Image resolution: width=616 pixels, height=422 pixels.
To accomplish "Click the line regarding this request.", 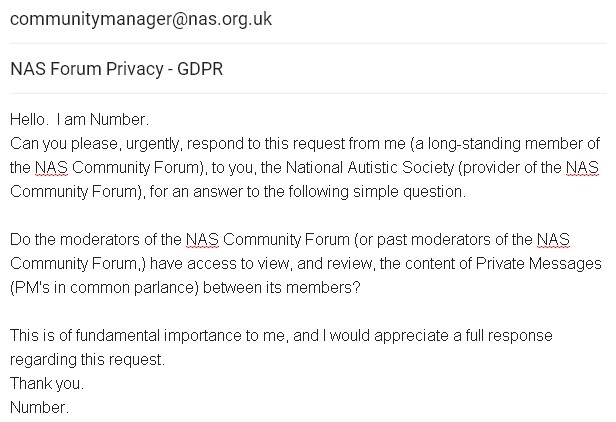I will click(x=87, y=360).
